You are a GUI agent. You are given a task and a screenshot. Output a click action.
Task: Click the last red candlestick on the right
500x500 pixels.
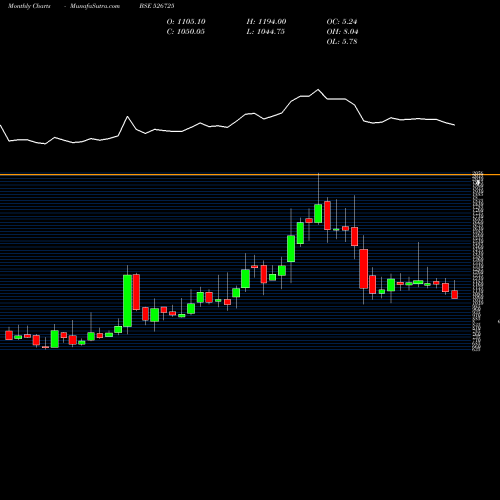coord(455,295)
